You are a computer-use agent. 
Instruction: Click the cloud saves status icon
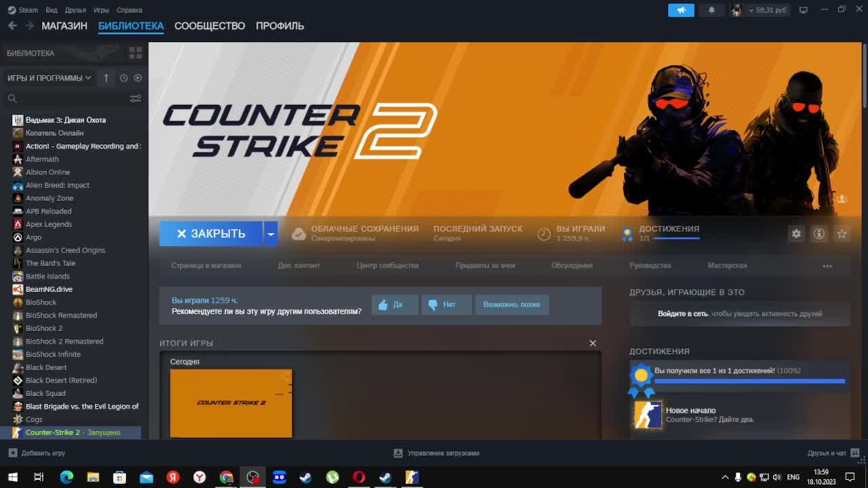click(x=298, y=234)
